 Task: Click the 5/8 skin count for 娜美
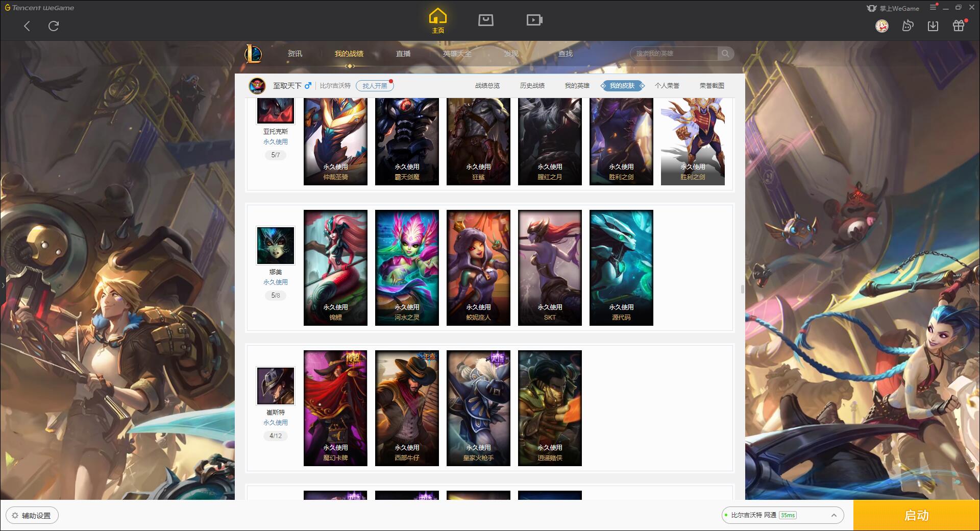276,296
